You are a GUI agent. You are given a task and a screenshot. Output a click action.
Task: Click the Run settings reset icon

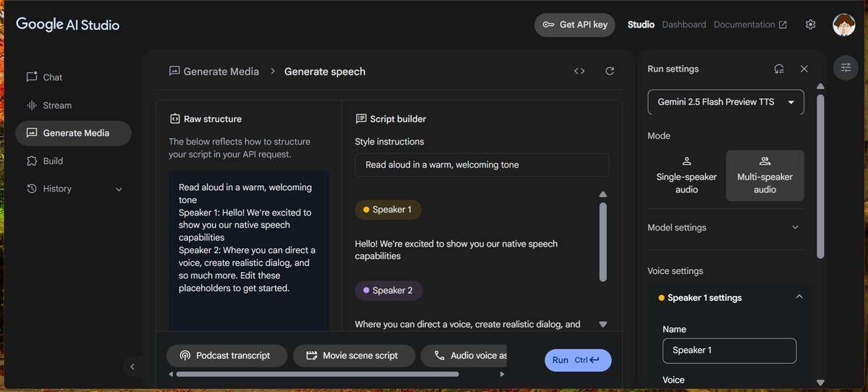779,69
